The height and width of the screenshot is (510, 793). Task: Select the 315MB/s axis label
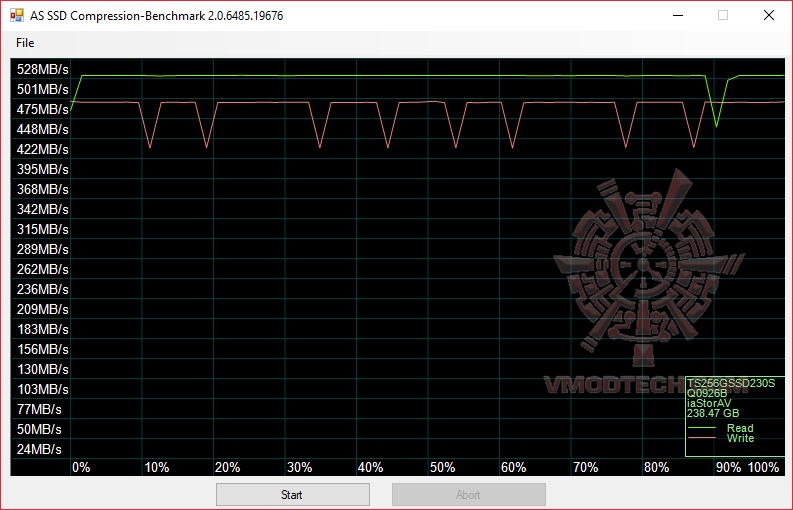click(x=42, y=229)
